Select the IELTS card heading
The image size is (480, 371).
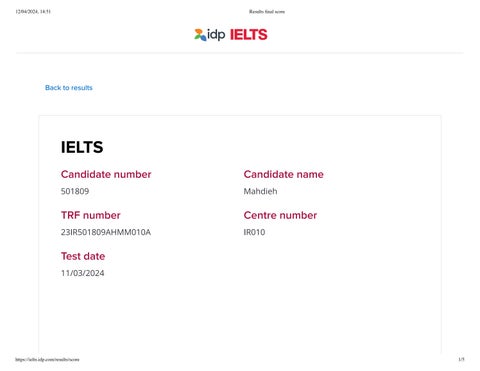tap(82, 147)
